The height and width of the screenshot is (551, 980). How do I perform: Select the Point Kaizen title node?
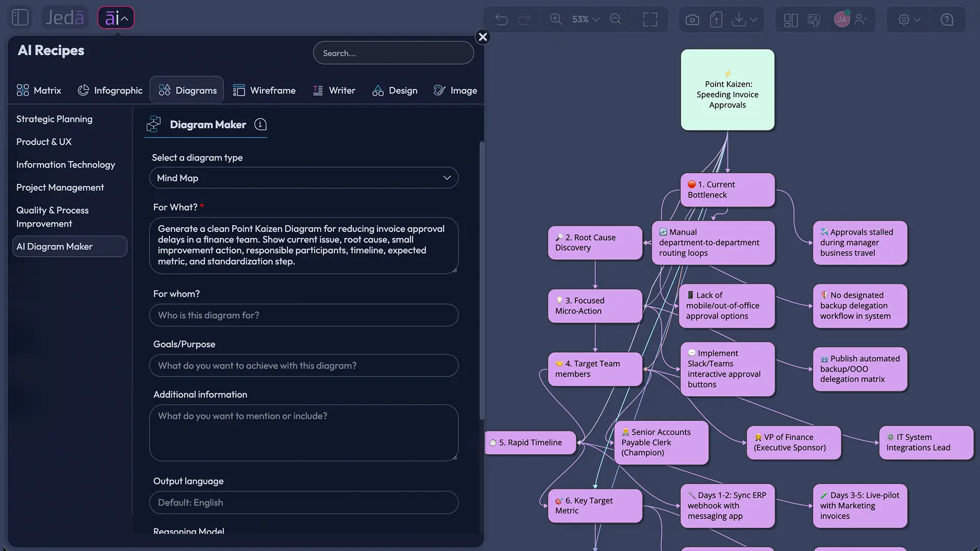coord(727,90)
